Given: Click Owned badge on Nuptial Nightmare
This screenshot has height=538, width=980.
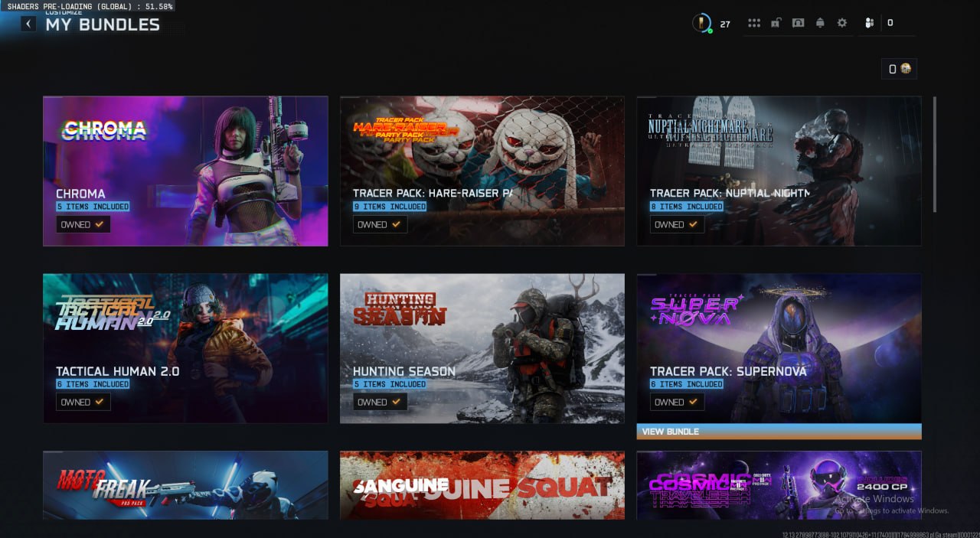Looking at the screenshot, I should pyautogui.click(x=677, y=225).
